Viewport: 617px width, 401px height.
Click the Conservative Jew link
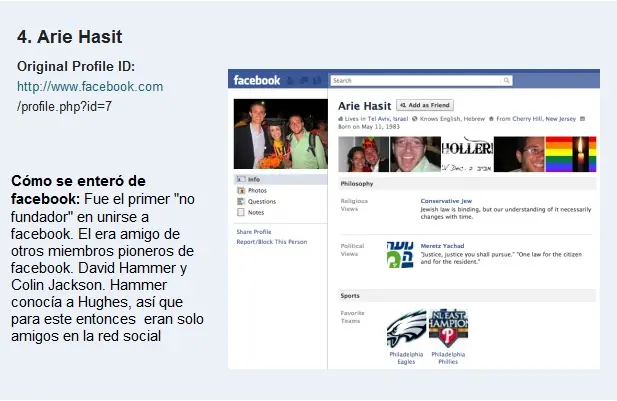[x=446, y=201]
